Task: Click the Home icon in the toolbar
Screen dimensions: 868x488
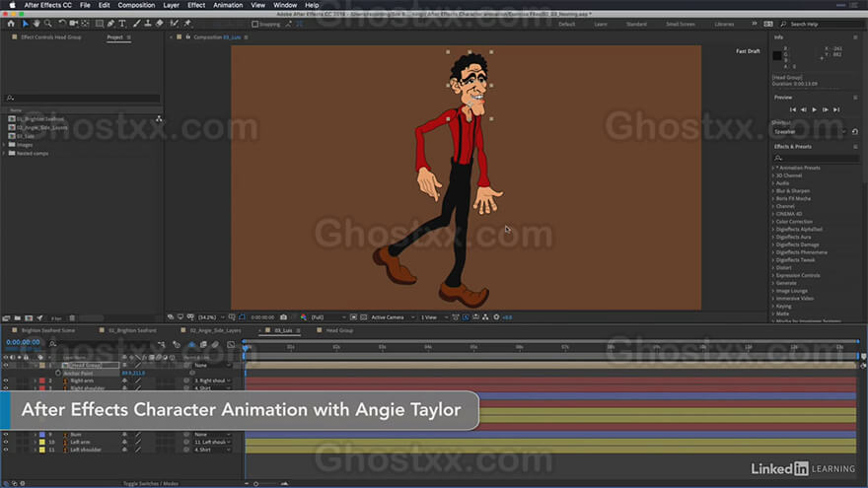Action: (x=11, y=24)
